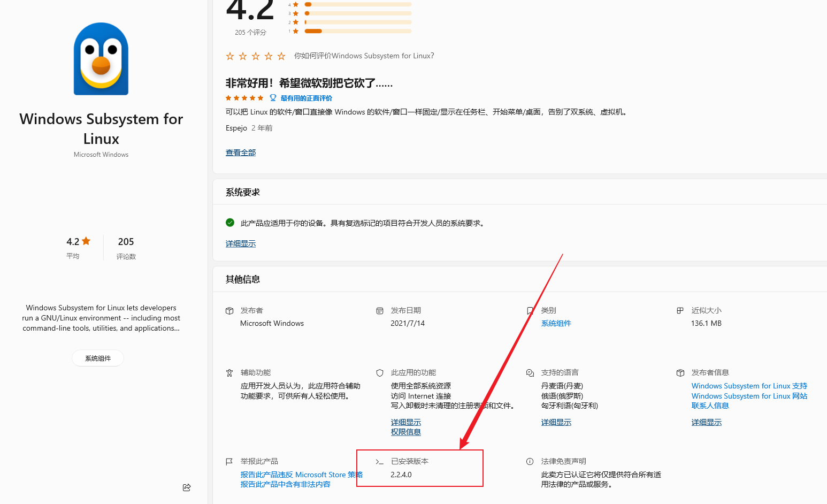Click the Windows Subsystem for Linux title in sidebar
The height and width of the screenshot is (504, 827).
[x=101, y=129]
